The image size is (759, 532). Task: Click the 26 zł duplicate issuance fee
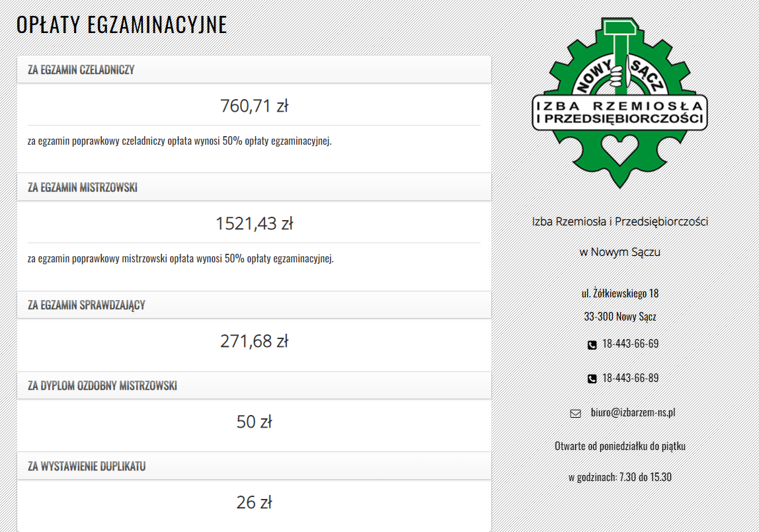[255, 503]
